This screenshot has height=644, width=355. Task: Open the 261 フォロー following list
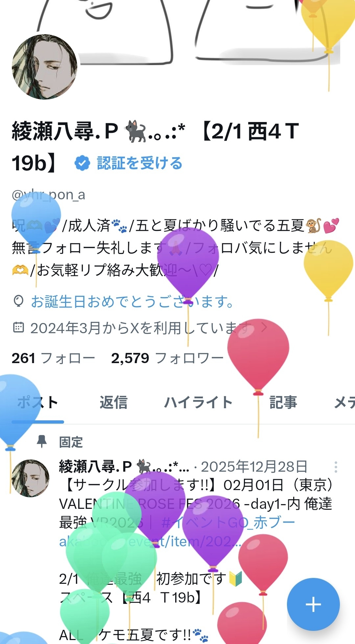click(x=53, y=358)
